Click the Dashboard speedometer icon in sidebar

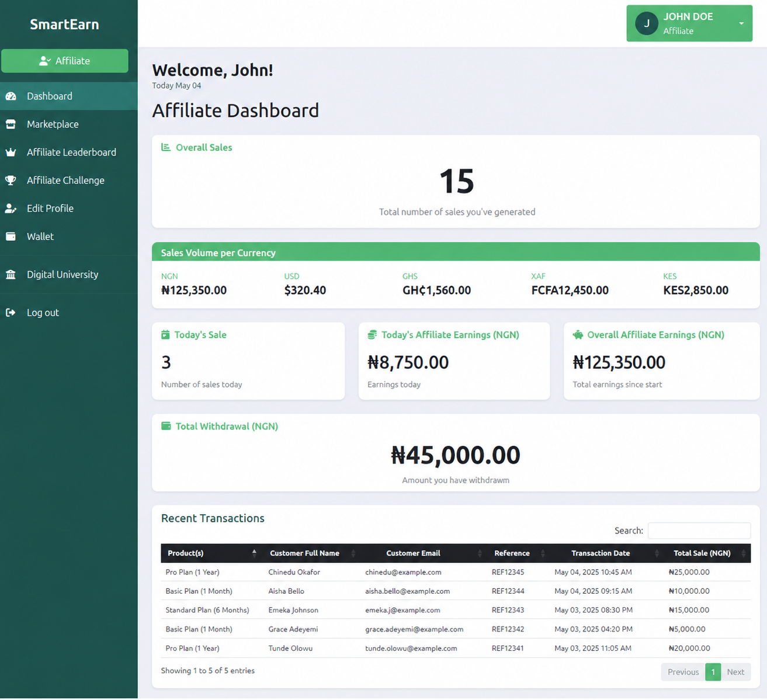tap(11, 96)
